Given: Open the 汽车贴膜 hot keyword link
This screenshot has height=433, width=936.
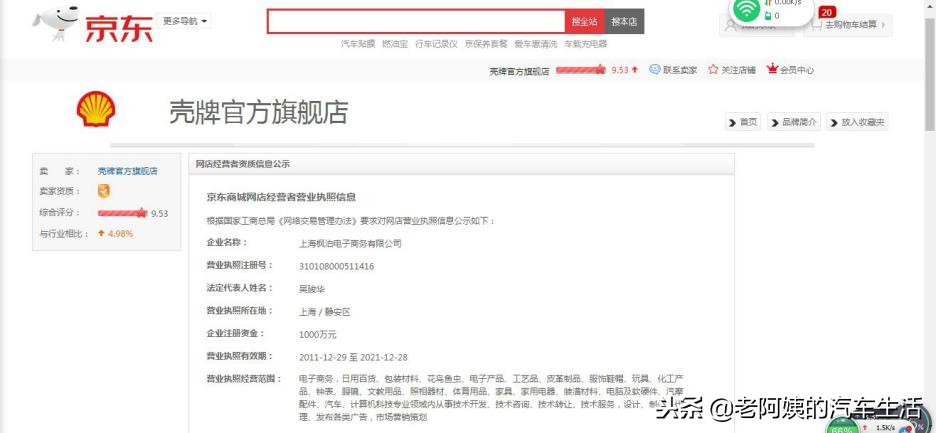Looking at the screenshot, I should pos(358,44).
